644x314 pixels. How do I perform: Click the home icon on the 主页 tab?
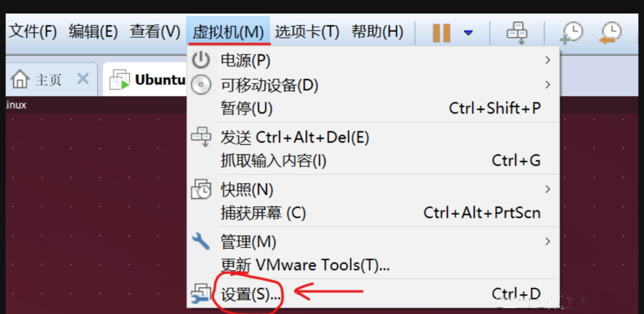click(20, 79)
